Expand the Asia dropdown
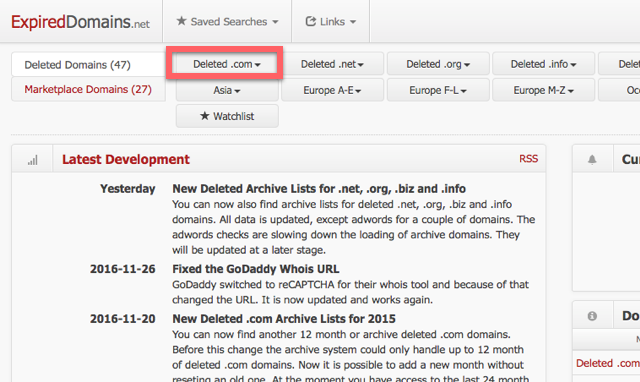 pos(227,90)
